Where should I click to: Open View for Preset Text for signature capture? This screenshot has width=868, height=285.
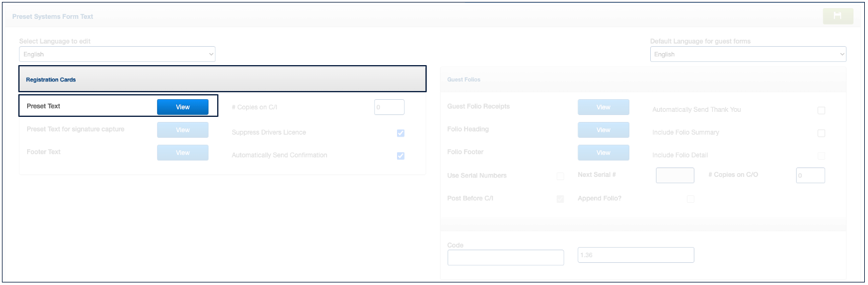pyautogui.click(x=182, y=130)
